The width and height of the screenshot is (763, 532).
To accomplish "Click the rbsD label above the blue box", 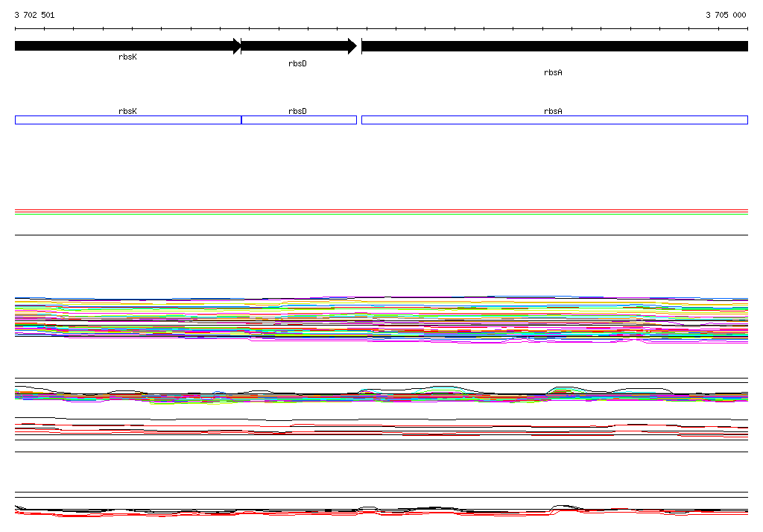I will [298, 112].
